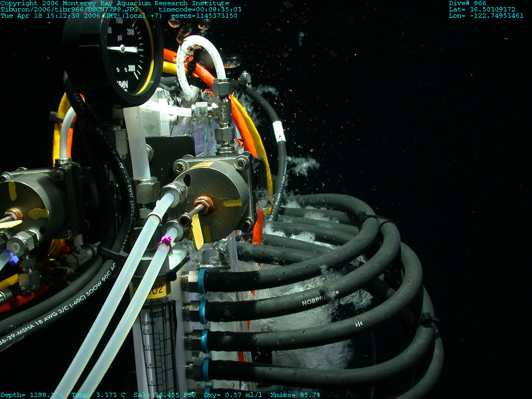This screenshot has height=399, width=532.
Task: Click the esecs=1145373150 text
Action: (204, 16)
